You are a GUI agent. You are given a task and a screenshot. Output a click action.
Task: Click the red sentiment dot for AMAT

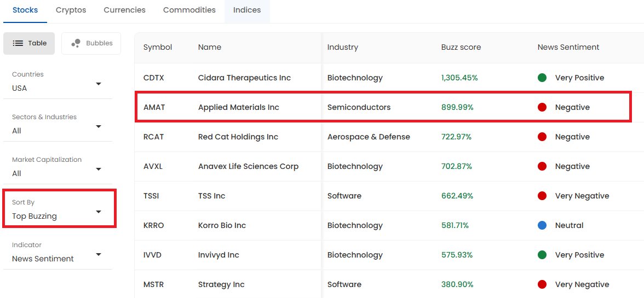(542, 107)
